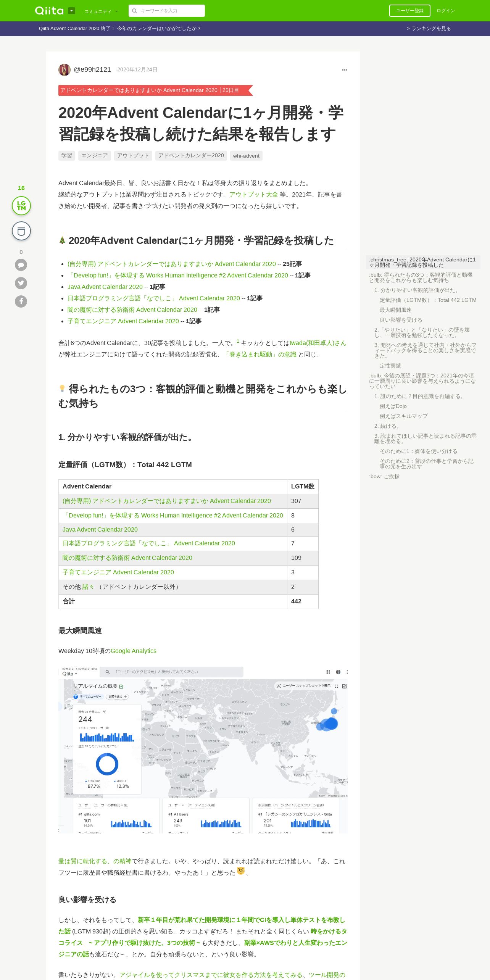Click the LGTM数 cell showing 307

303,501
